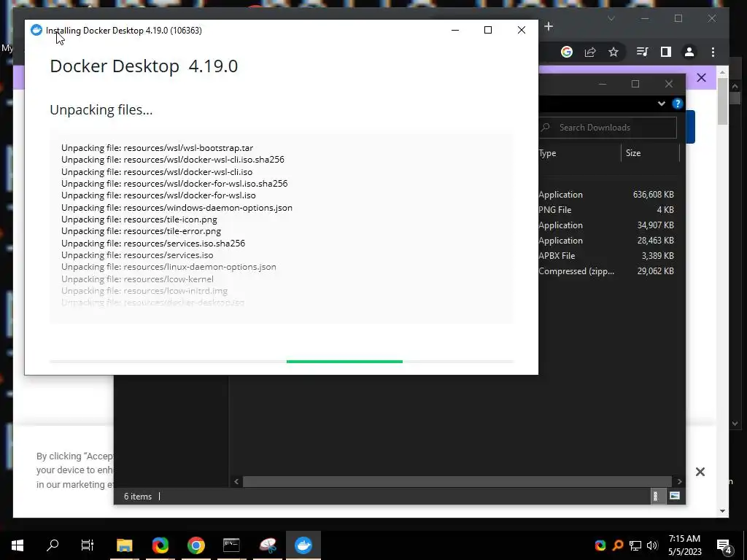Select the 636,608 KB application row

(606, 194)
